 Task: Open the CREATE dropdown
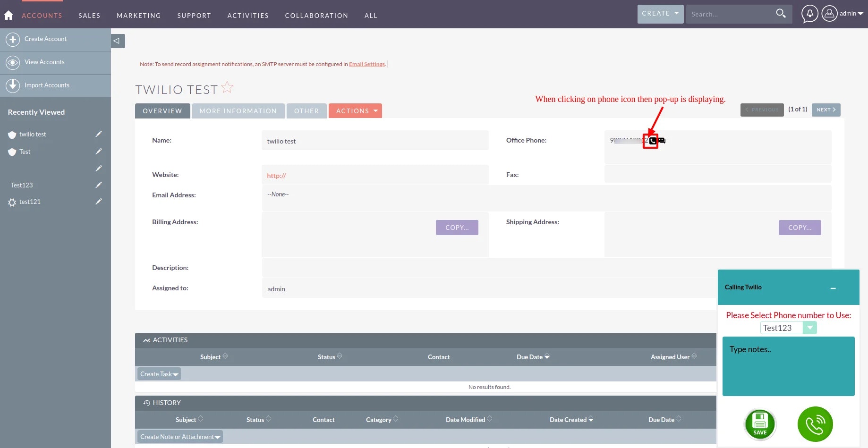660,14
